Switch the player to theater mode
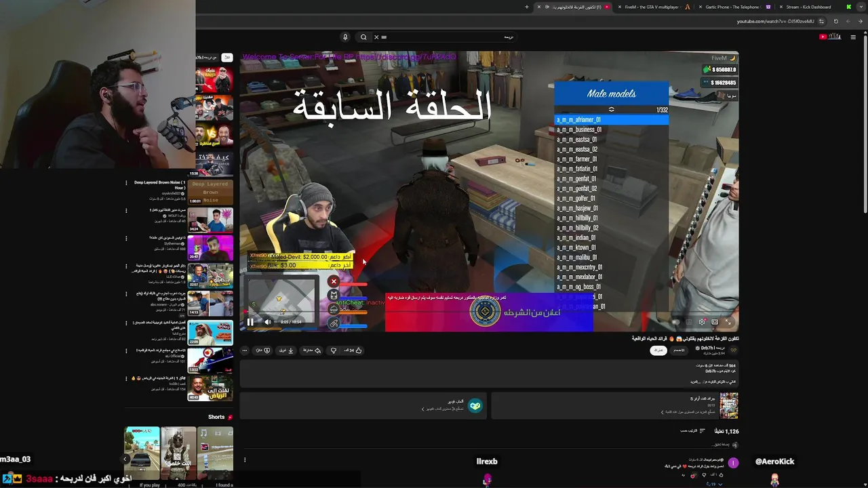The height and width of the screenshot is (488, 868). pyautogui.click(x=715, y=322)
